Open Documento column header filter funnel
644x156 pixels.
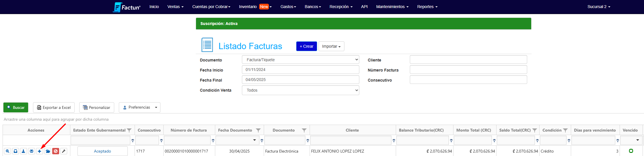click(x=304, y=130)
